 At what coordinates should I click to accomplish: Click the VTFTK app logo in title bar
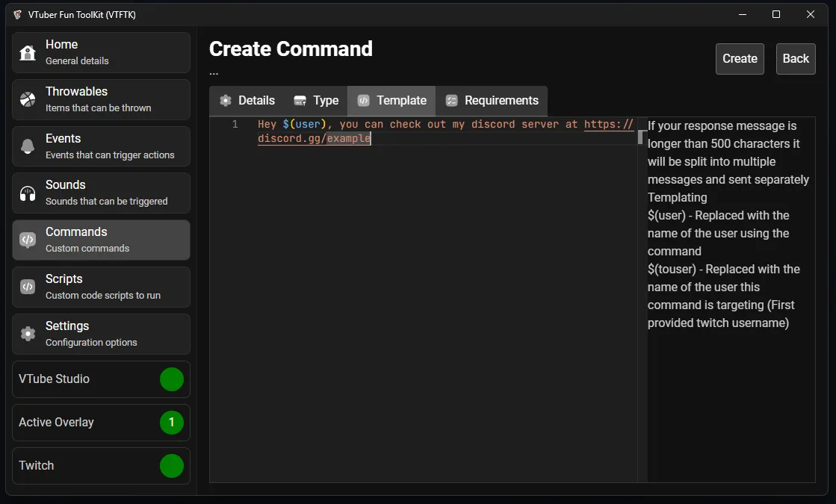pyautogui.click(x=18, y=15)
